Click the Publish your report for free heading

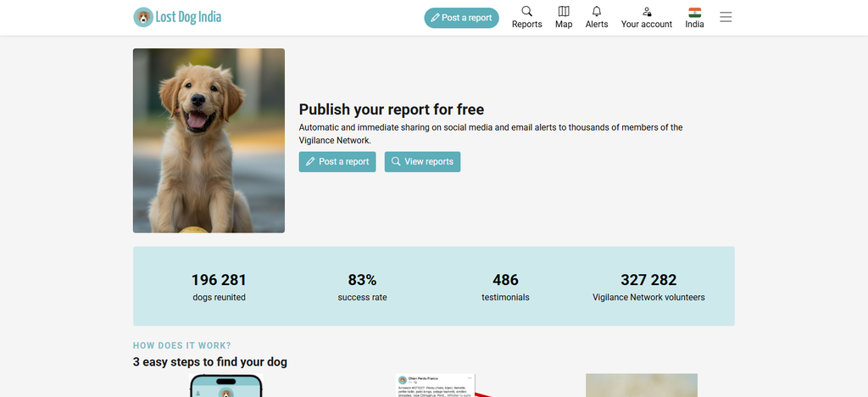click(392, 109)
